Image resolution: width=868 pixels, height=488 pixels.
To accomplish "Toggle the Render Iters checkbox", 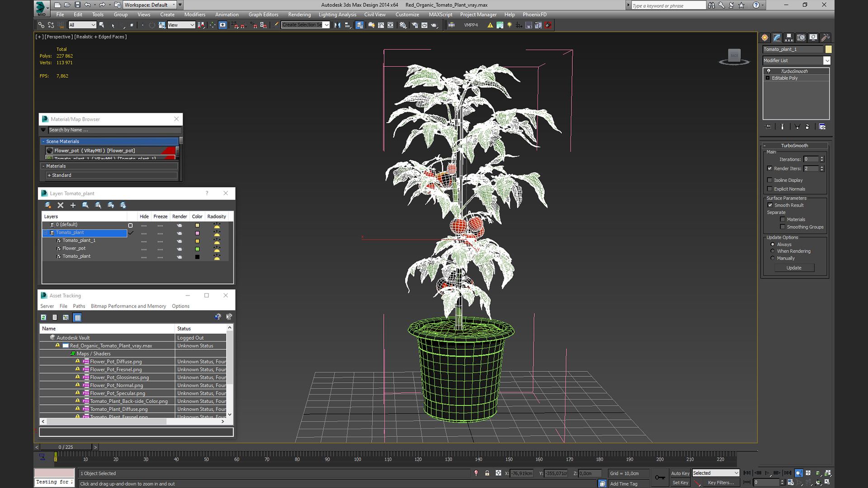I will click(769, 169).
